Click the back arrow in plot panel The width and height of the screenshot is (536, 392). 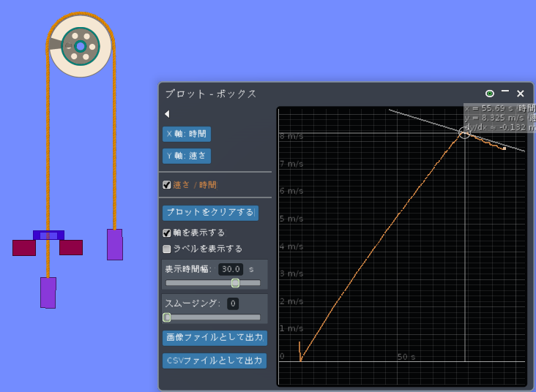coord(167,114)
